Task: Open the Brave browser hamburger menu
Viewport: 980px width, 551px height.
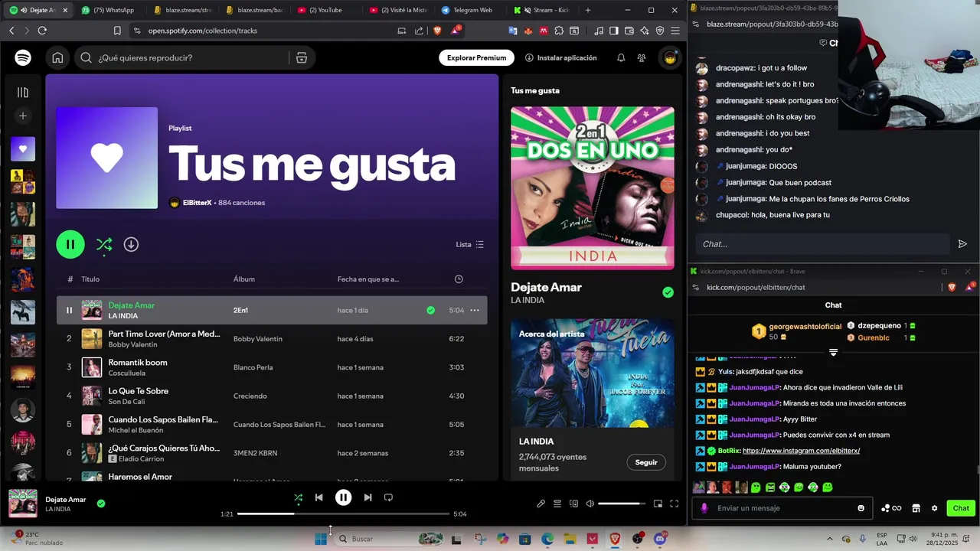Action: [x=675, y=31]
